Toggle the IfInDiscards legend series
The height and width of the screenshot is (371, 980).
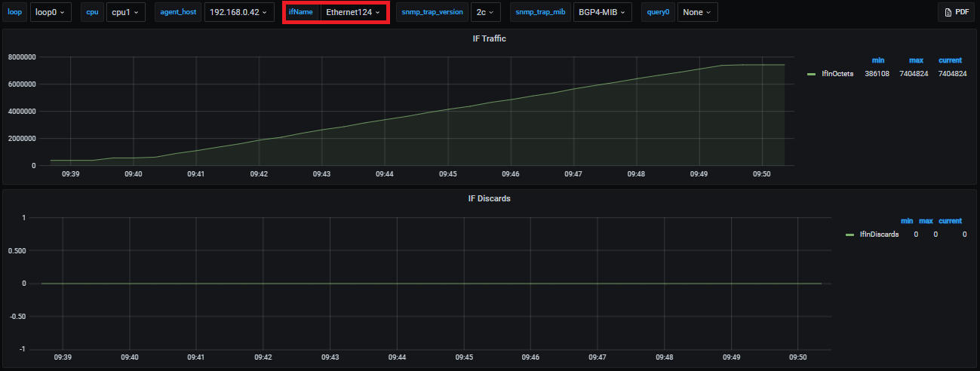[x=879, y=235]
